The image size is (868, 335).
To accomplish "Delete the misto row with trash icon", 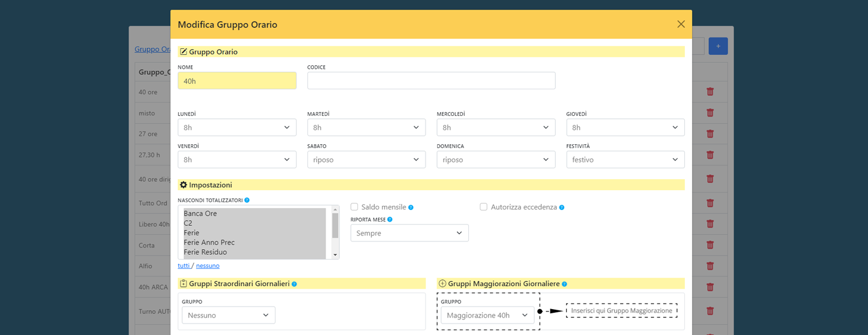I will [710, 113].
